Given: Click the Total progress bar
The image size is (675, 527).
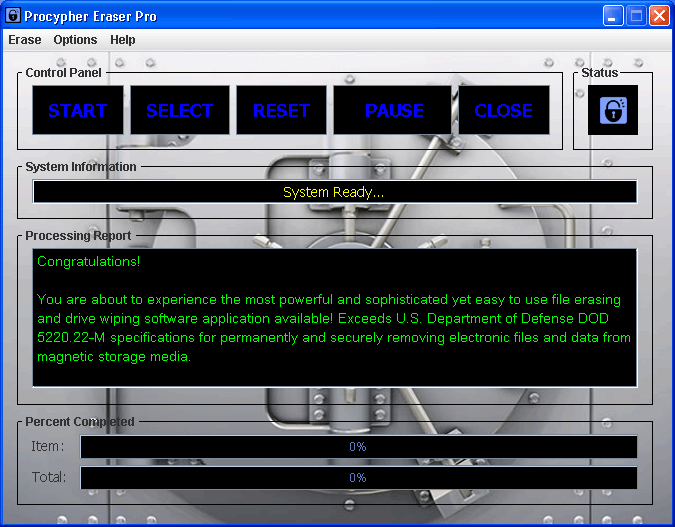Looking at the screenshot, I should (x=359, y=478).
